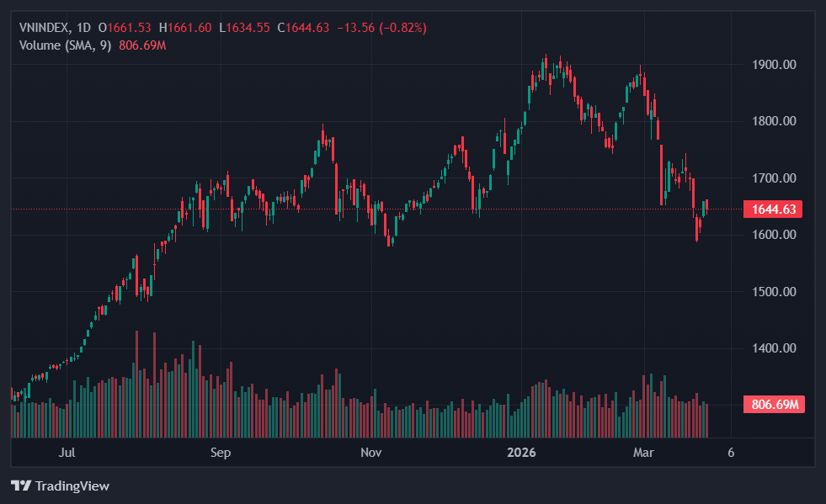Click the 1400.00 price axis label
826x504 pixels.
[x=773, y=348]
